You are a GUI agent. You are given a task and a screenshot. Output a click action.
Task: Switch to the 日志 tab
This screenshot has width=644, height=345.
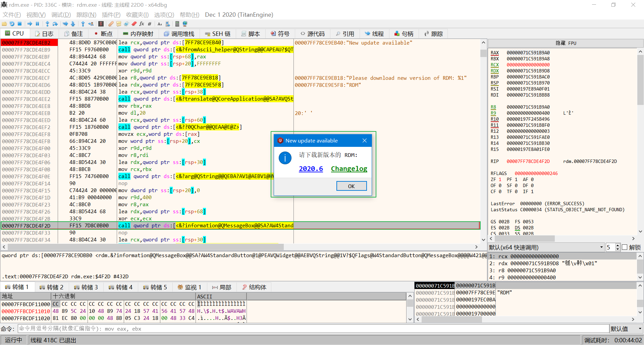coord(44,34)
